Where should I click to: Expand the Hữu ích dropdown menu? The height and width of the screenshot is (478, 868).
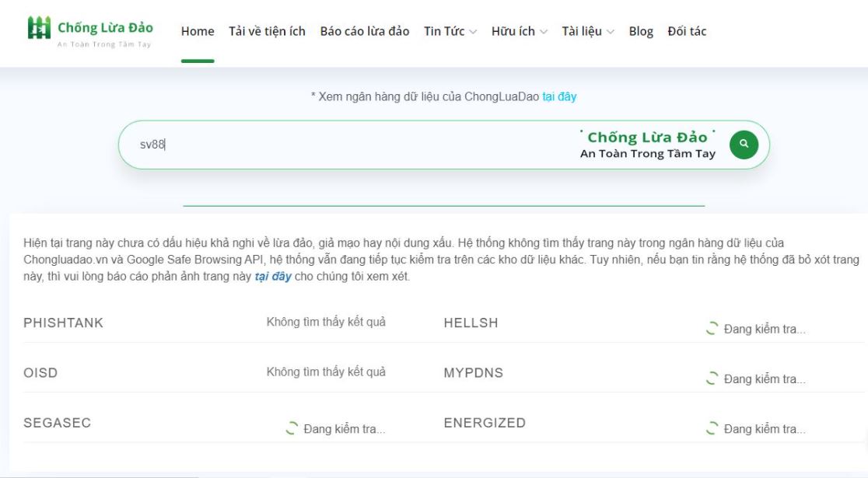pyautogui.click(x=519, y=32)
